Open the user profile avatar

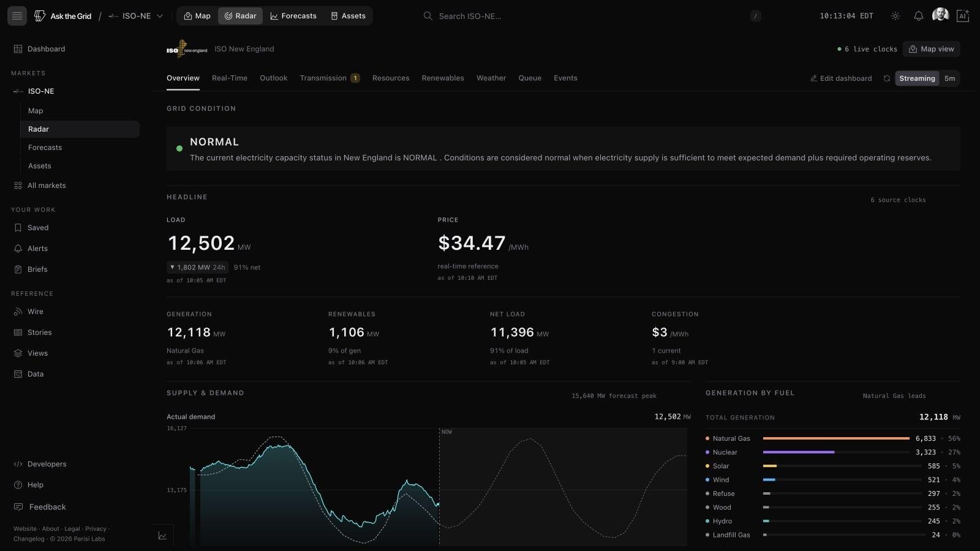click(x=940, y=15)
